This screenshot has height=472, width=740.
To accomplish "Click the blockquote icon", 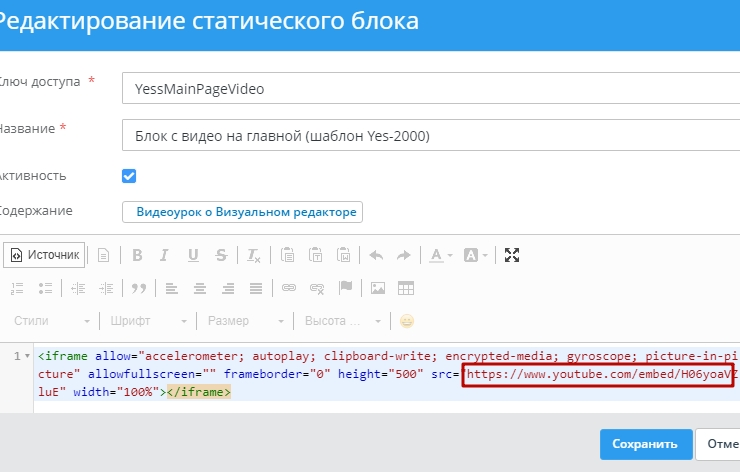I will tap(139, 288).
